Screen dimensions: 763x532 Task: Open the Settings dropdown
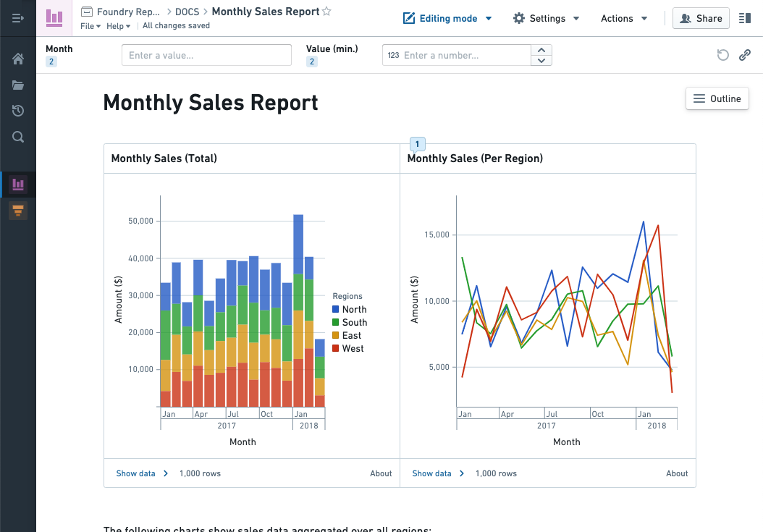(546, 19)
